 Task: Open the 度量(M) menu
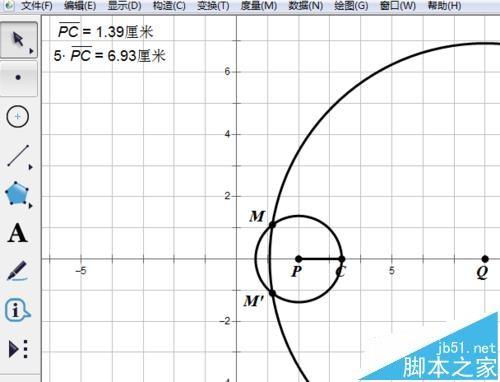pos(259,6)
